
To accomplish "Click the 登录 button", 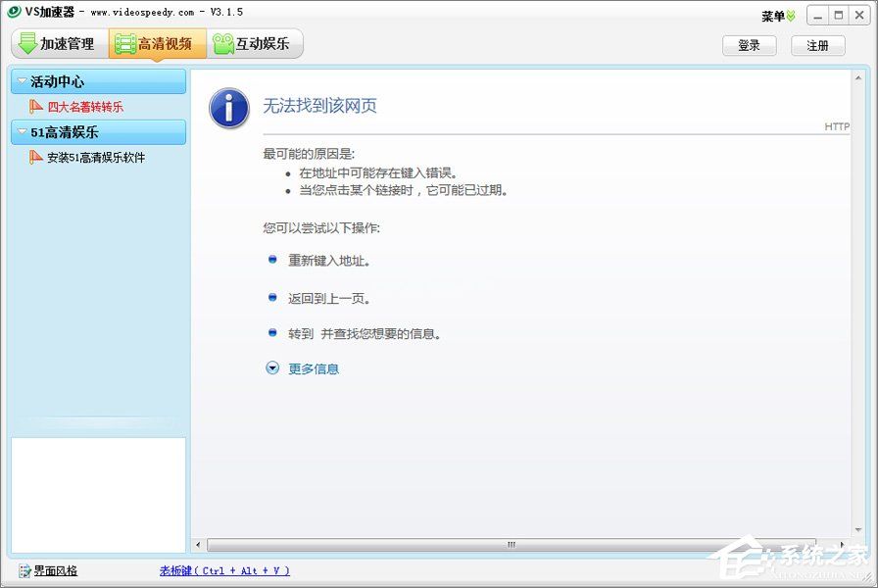I will click(x=750, y=45).
